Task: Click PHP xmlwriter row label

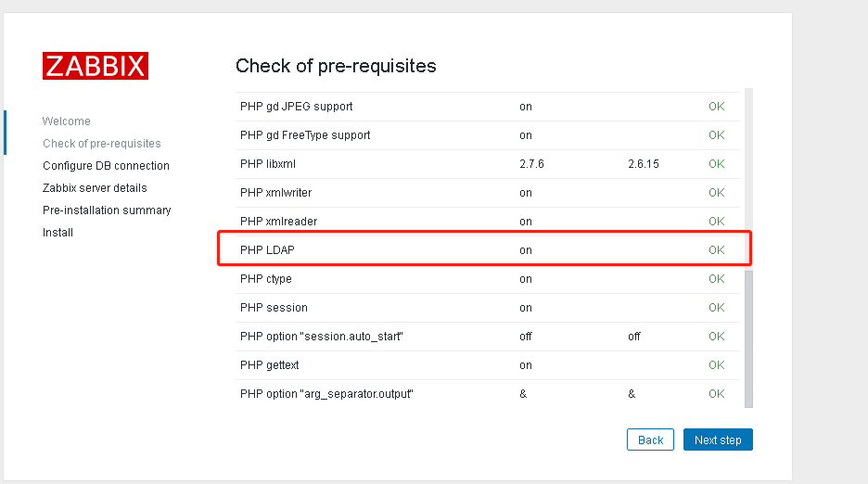Action: pyautogui.click(x=275, y=193)
